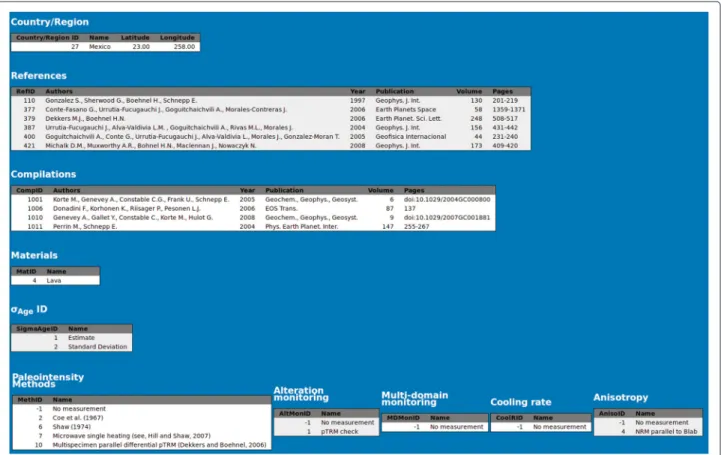
Task: Click the Country/Region ID value 27
Action: click(x=75, y=47)
